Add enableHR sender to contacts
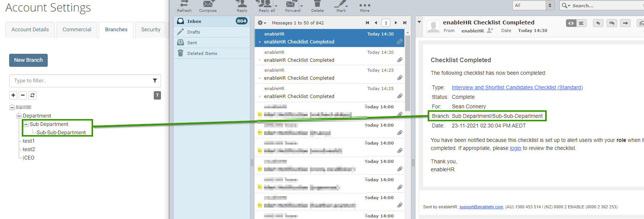This screenshot has height=219, width=644. pyautogui.click(x=490, y=30)
